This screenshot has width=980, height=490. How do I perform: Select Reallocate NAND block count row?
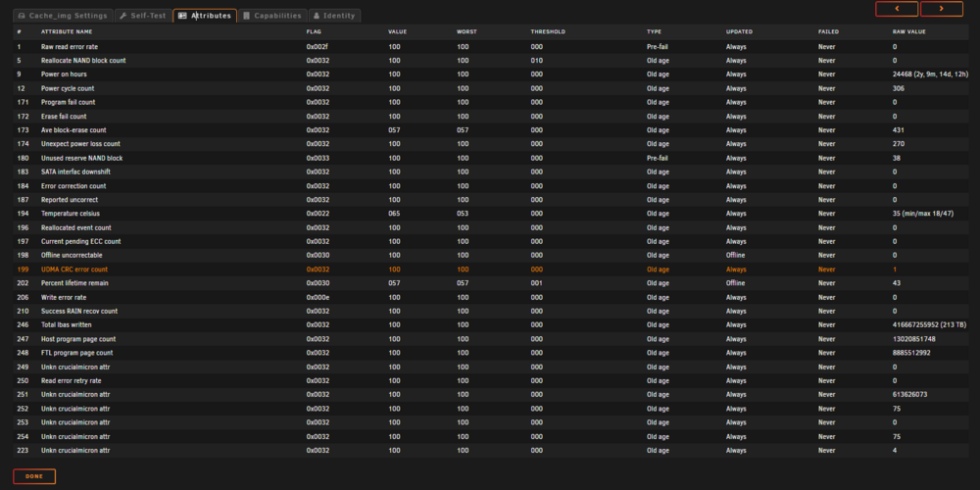tap(491, 61)
